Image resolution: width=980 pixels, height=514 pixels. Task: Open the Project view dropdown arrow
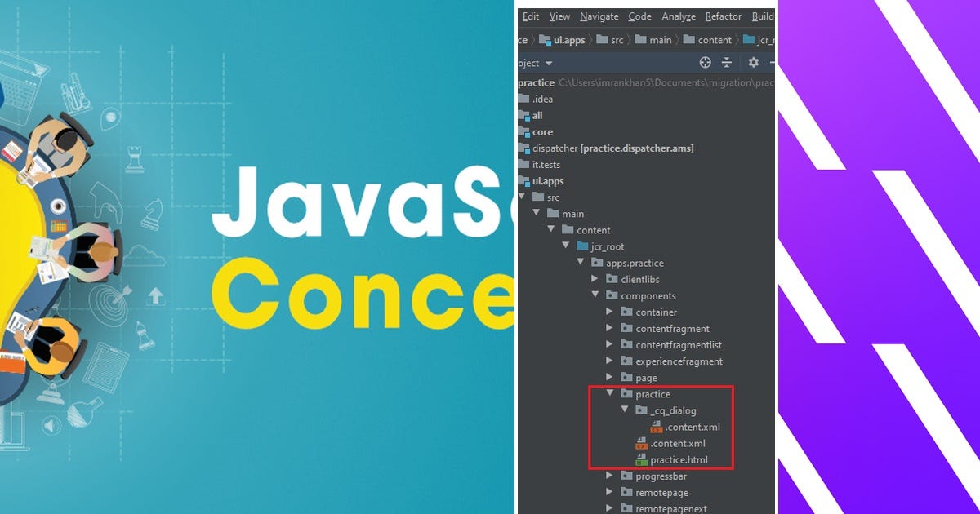point(549,64)
